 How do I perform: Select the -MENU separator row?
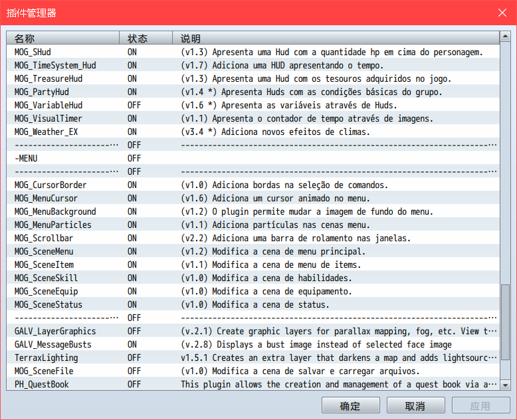click(x=253, y=158)
